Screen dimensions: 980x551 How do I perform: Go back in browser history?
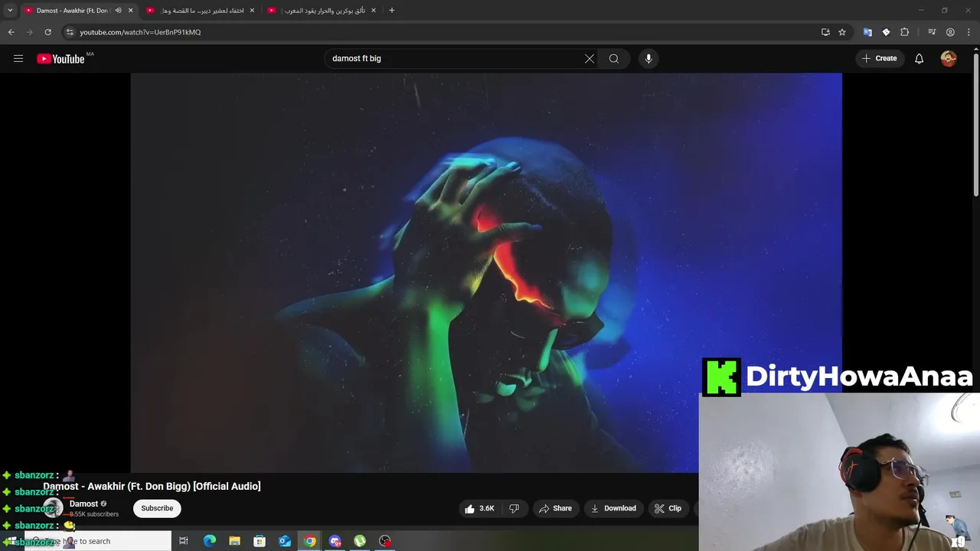11,32
